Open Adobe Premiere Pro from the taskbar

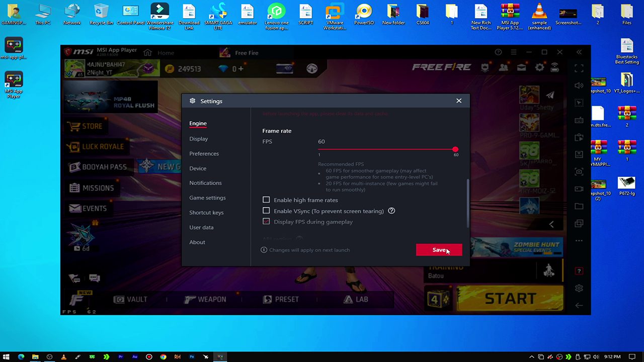120,356
